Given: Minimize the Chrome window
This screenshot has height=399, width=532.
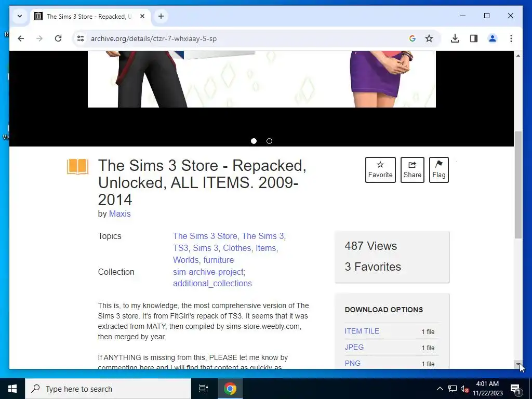Looking at the screenshot, I should click(x=463, y=16).
